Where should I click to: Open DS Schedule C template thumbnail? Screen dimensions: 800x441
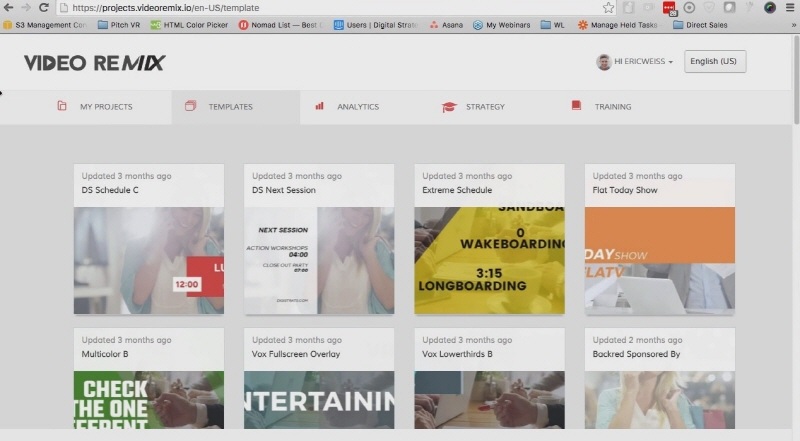149,260
